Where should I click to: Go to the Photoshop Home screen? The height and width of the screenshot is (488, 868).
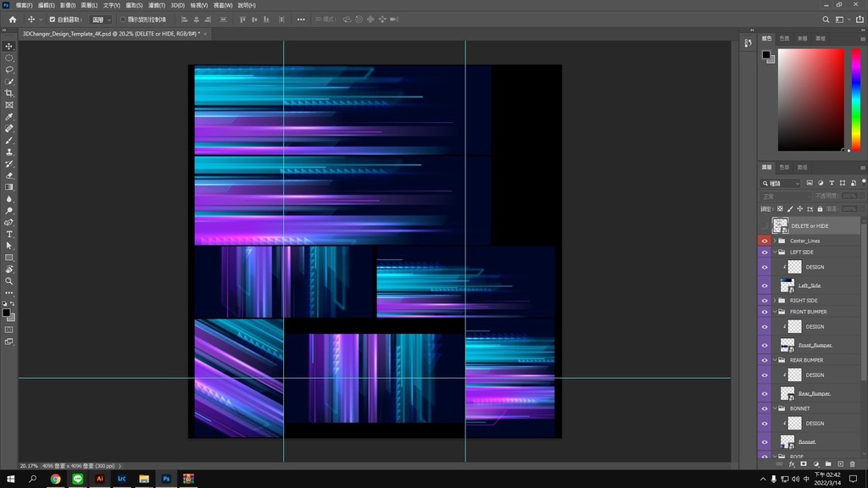[12, 19]
